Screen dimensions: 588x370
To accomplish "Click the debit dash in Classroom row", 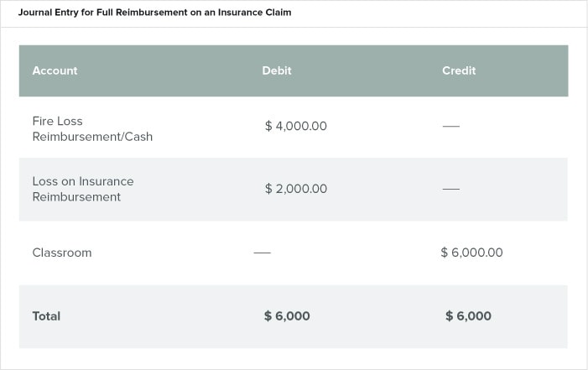I will click(x=262, y=253).
